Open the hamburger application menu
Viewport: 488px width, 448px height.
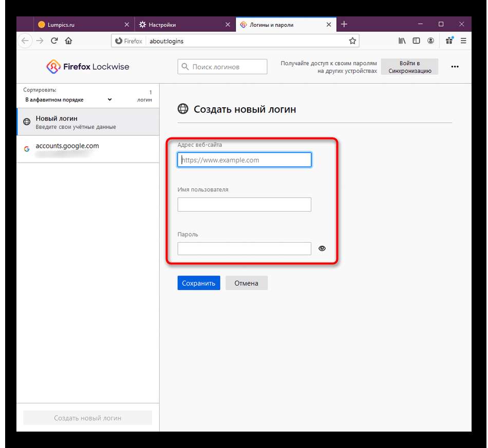463,41
